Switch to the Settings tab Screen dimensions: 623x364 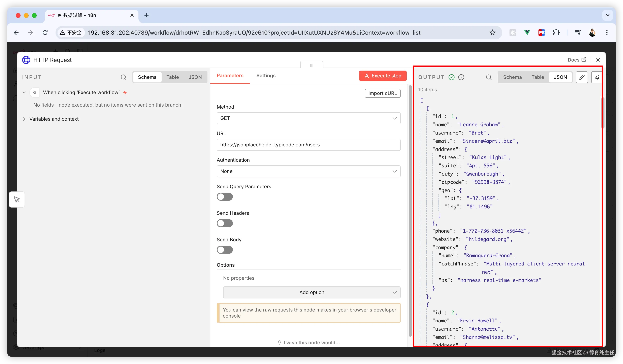(x=266, y=76)
